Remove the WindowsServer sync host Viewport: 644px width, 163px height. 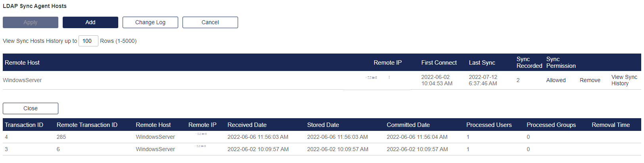pos(590,80)
